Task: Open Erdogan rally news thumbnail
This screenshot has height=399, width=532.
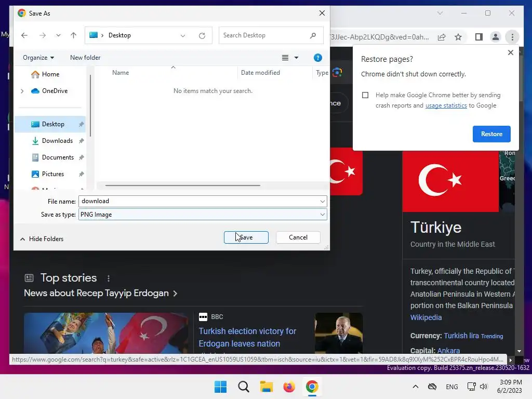Action: [106, 333]
